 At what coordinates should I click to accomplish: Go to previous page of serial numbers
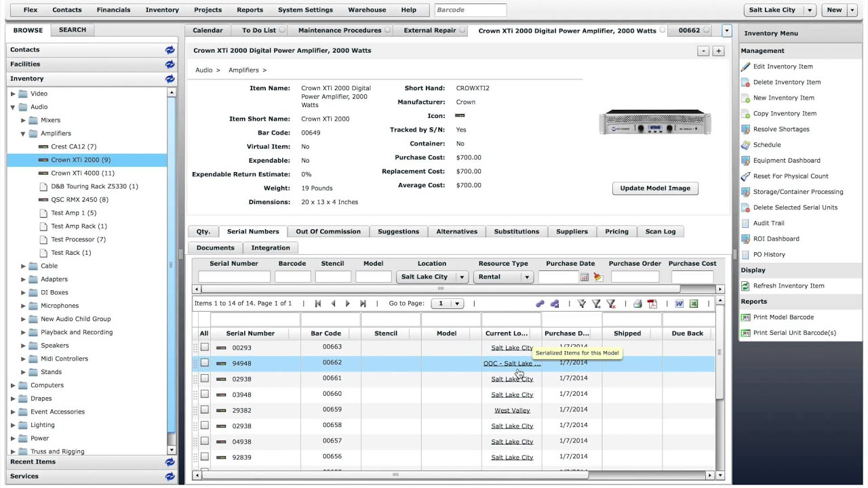333,304
